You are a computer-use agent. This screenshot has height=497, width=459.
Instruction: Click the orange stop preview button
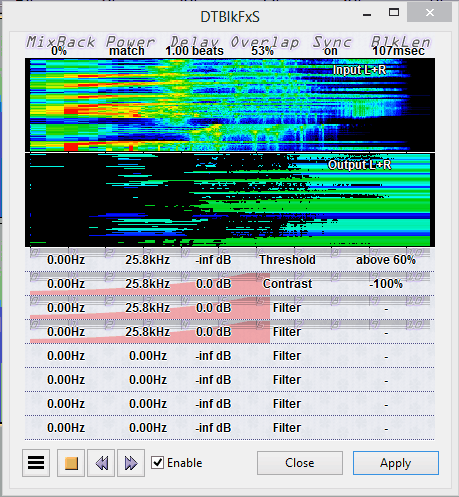coord(71,463)
